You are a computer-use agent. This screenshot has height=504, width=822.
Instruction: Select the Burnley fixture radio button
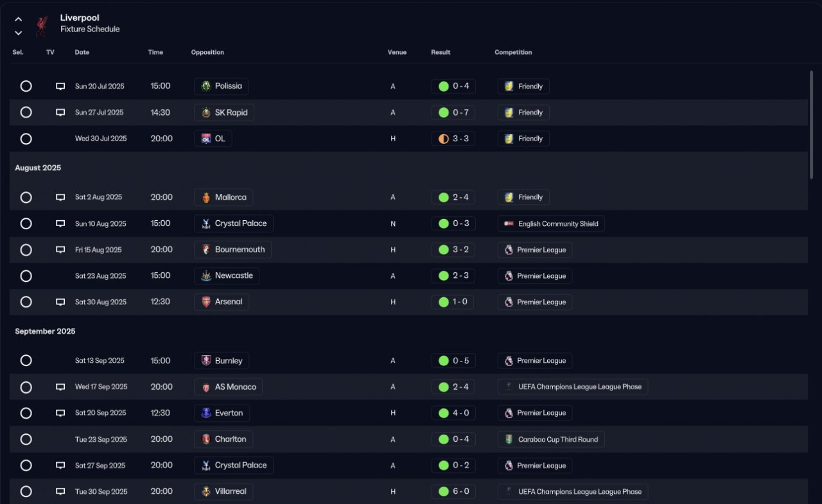pos(26,361)
